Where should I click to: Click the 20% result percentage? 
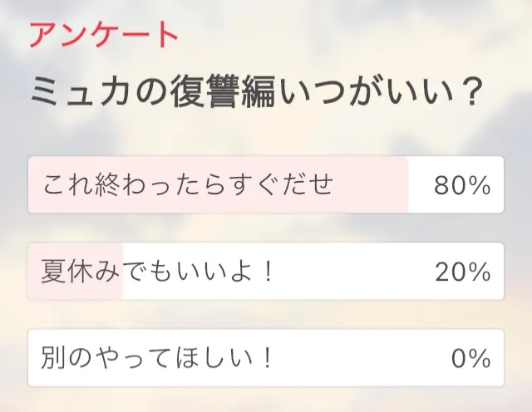pyautogui.click(x=462, y=272)
